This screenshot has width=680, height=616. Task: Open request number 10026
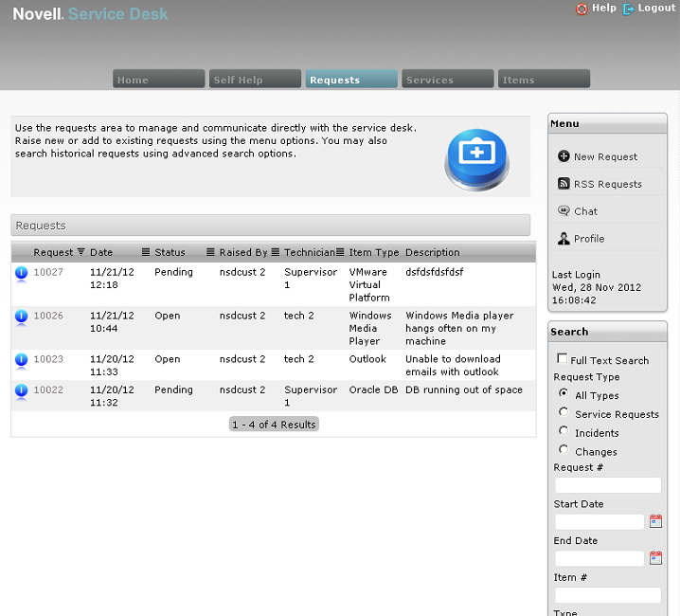click(48, 316)
